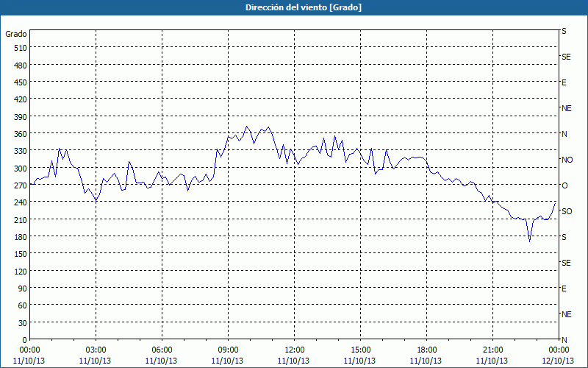Screen dimensions: 588x368
Task: Click the 30 degree axis label
Action: click(x=23, y=323)
